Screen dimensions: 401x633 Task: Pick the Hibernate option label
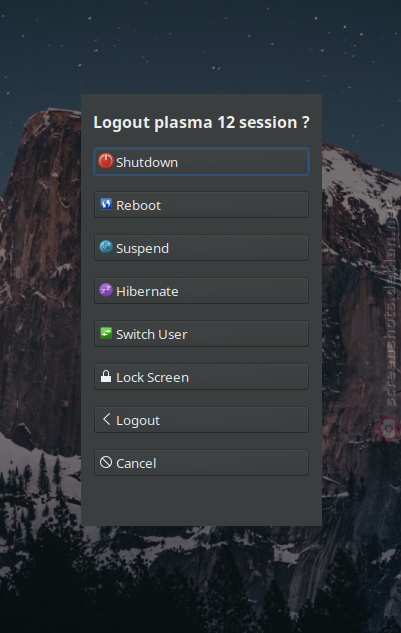point(147,291)
